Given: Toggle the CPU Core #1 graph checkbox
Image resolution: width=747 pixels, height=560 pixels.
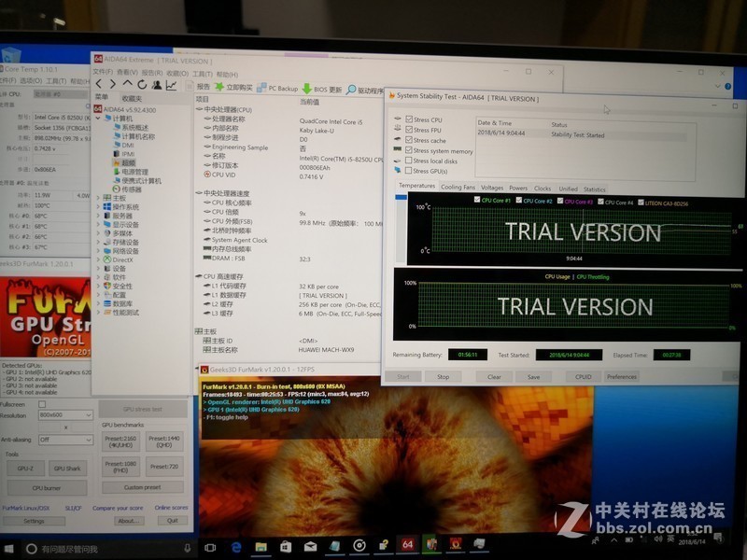Looking at the screenshot, I should tap(477, 200).
